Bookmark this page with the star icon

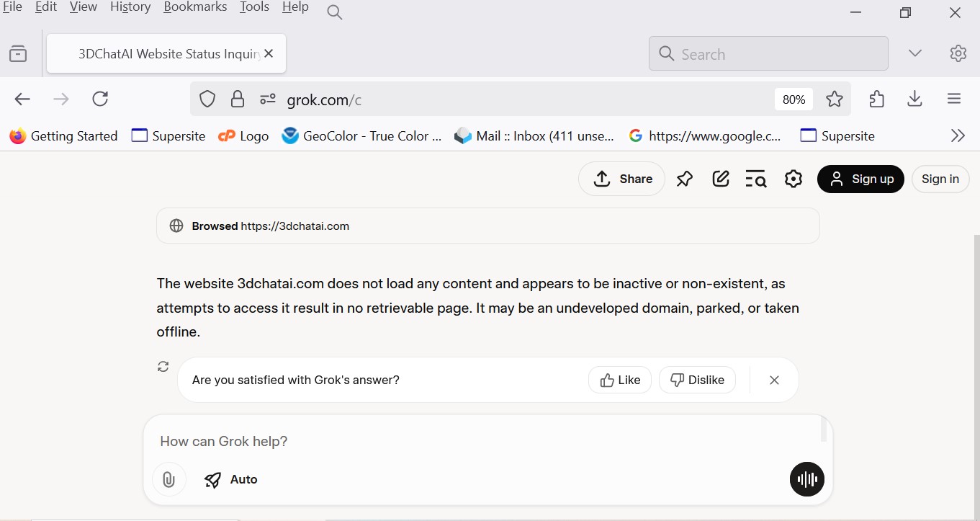[834, 99]
